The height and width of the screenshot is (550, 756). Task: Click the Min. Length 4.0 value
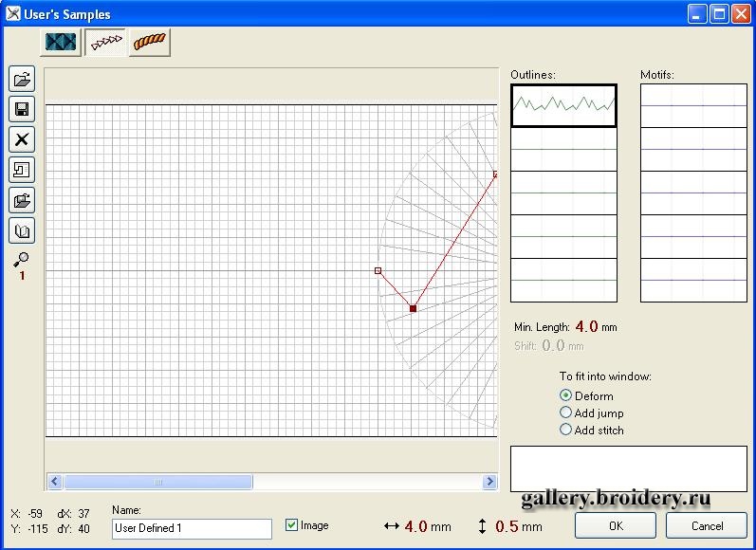tap(586, 326)
